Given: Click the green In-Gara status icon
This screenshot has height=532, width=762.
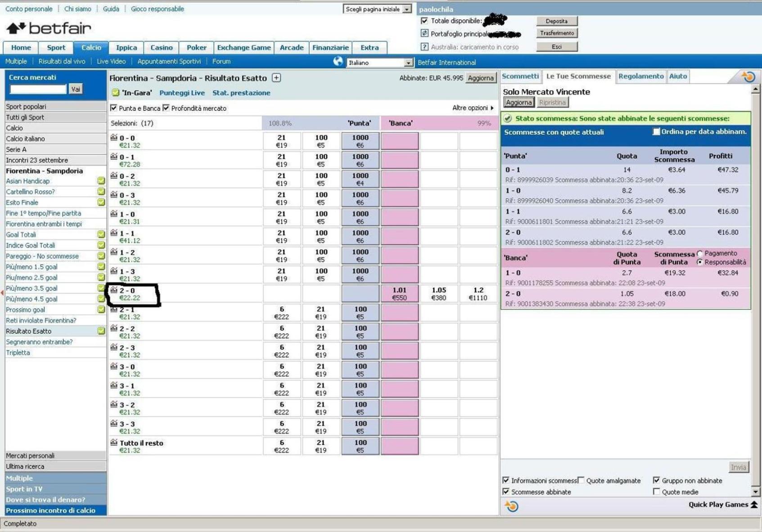Looking at the screenshot, I should point(116,93).
